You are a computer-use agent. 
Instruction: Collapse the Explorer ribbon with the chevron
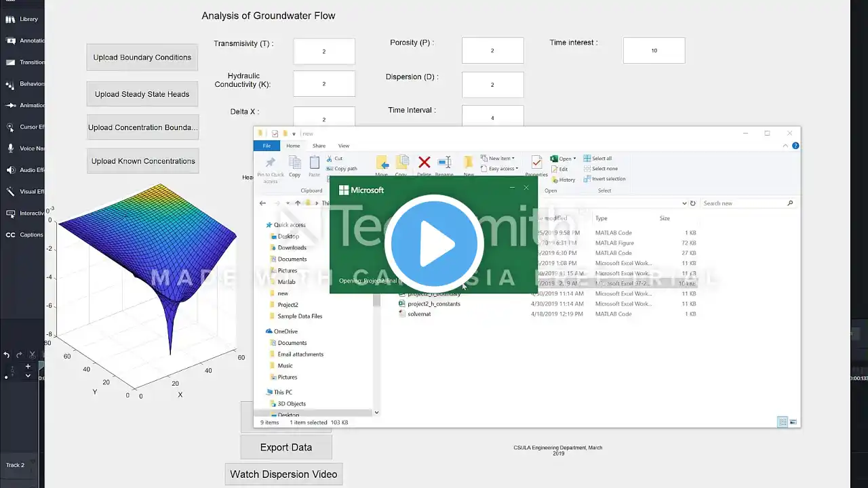pos(786,146)
